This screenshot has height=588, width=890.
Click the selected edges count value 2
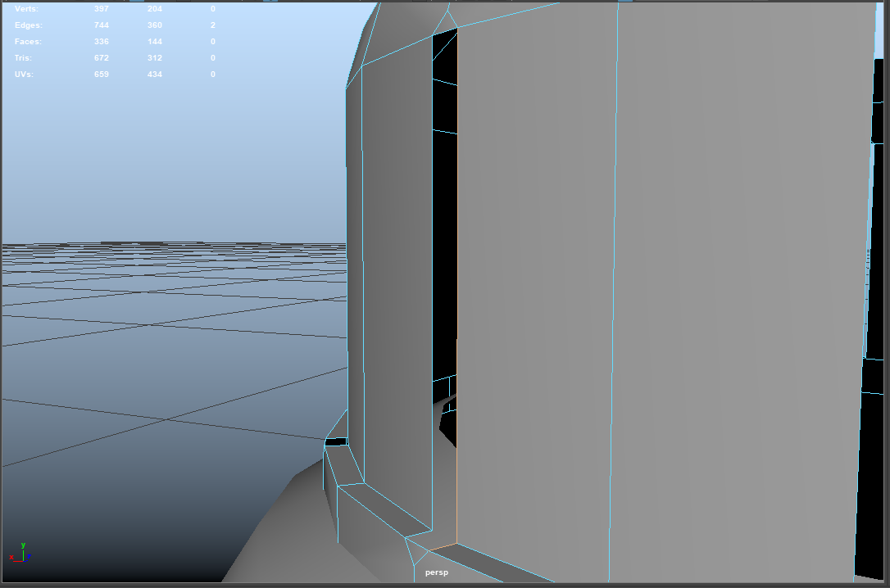pyautogui.click(x=213, y=25)
